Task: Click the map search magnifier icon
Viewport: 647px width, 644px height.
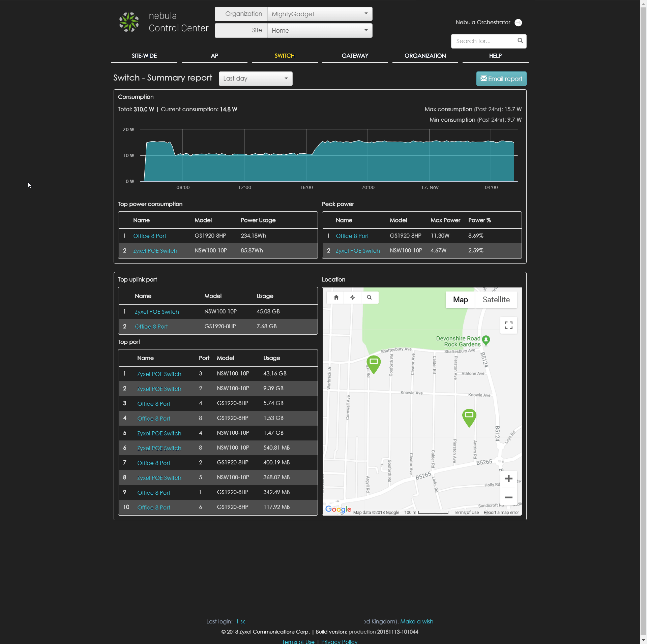Action: [x=369, y=297]
